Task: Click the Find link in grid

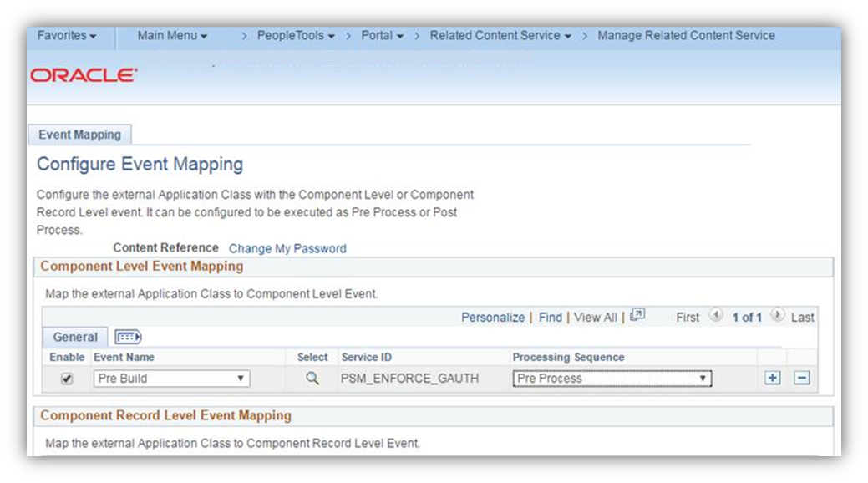Action: click(551, 318)
